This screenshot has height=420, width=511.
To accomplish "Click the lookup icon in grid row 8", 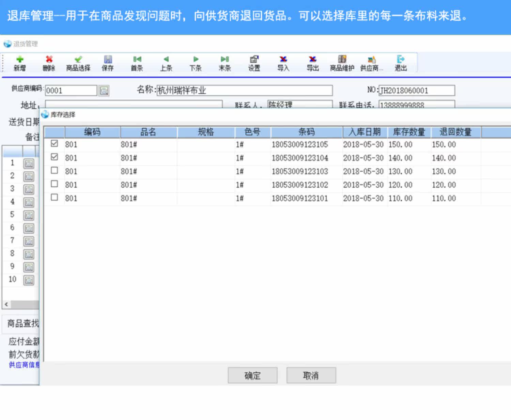I will click(x=29, y=254).
